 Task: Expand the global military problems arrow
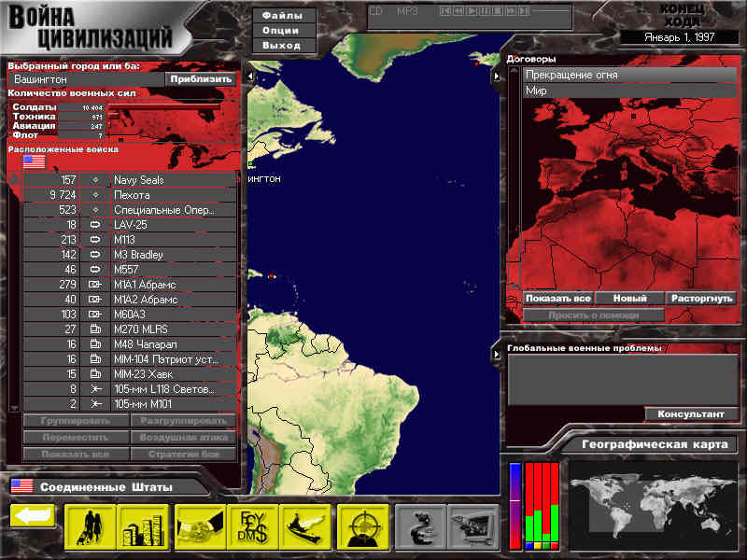(496, 354)
